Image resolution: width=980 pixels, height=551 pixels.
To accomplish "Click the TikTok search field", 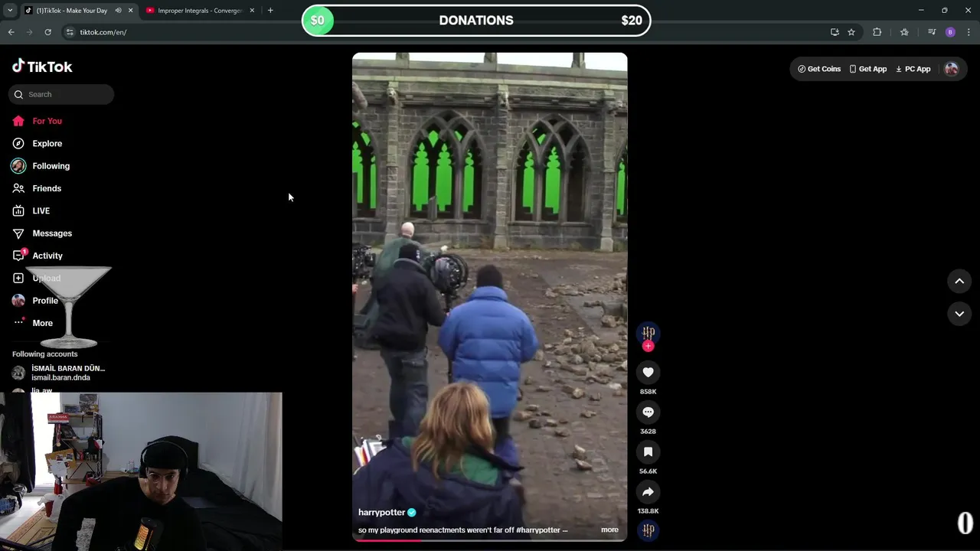I will 61,94.
